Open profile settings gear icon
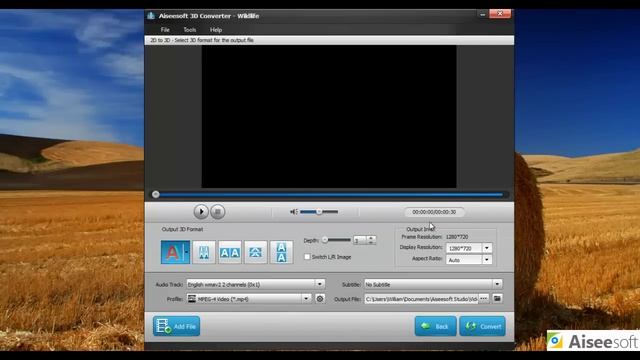 pyautogui.click(x=320, y=299)
